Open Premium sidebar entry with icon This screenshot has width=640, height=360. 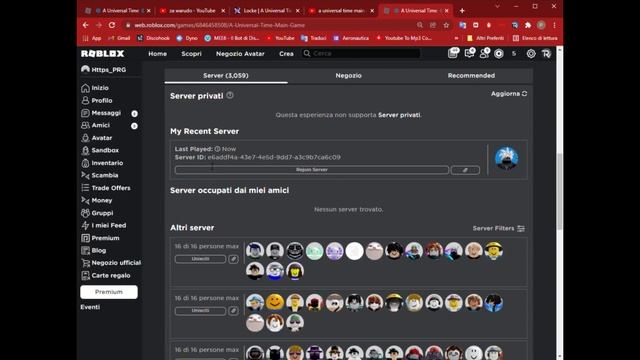coord(100,238)
